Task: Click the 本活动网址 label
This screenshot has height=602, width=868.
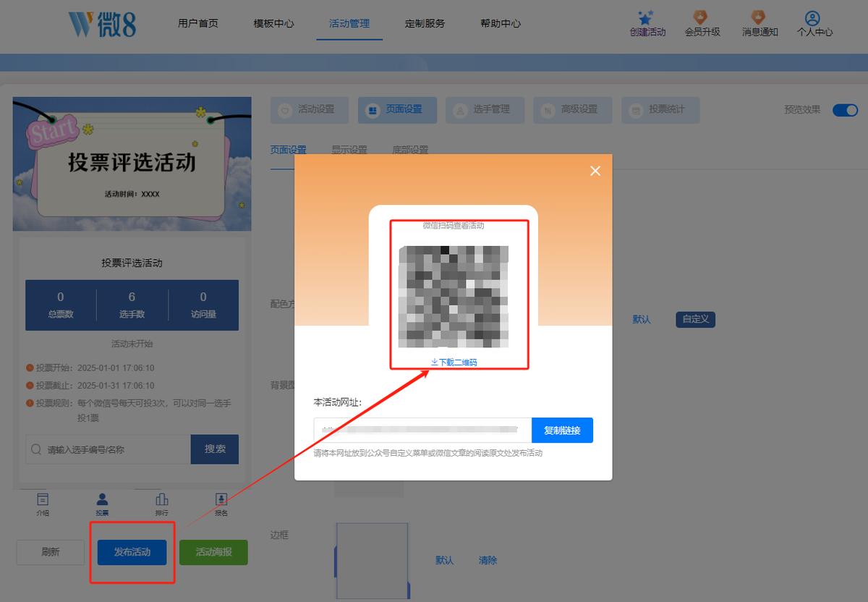Action: (338, 402)
